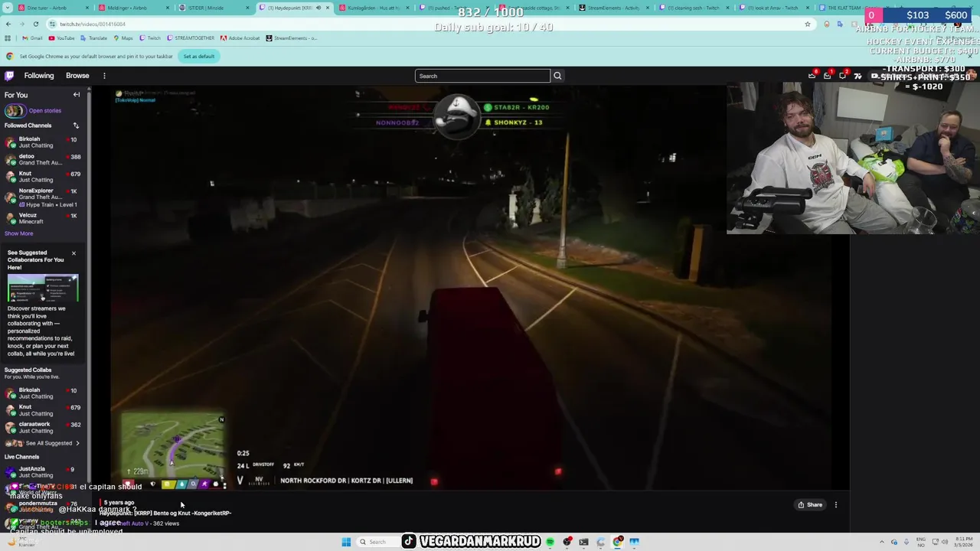Mute audio on the Høydepunkt tab

[x=318, y=8]
